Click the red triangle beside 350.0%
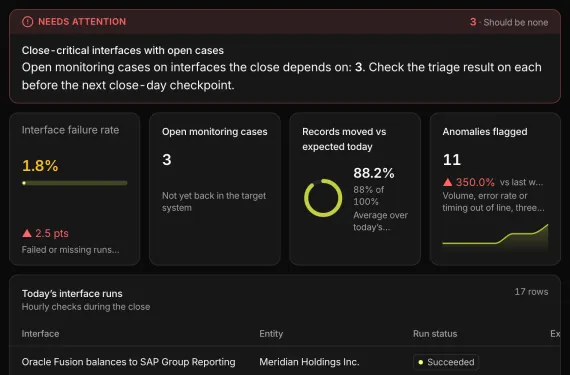 (x=447, y=182)
